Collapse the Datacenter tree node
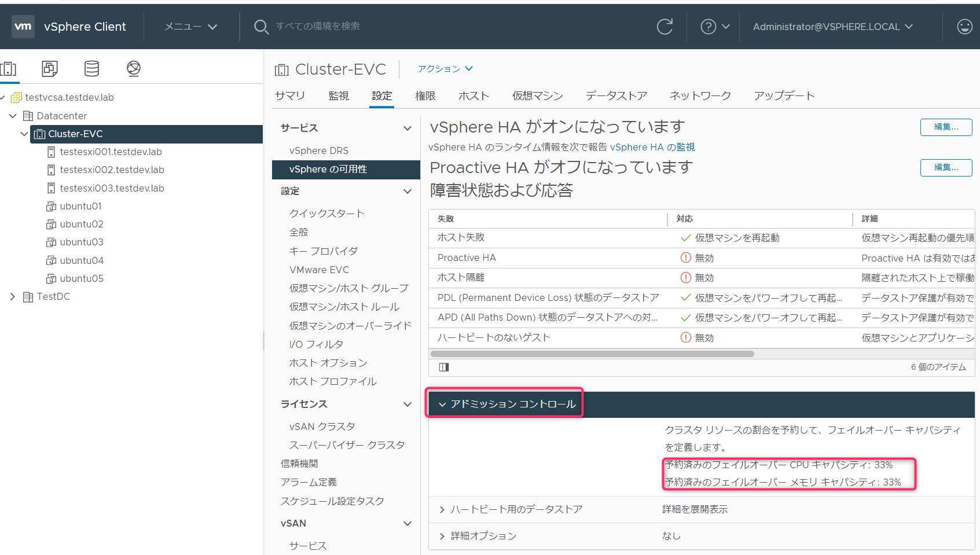Screen dimensions: 980x555 pyautogui.click(x=13, y=116)
